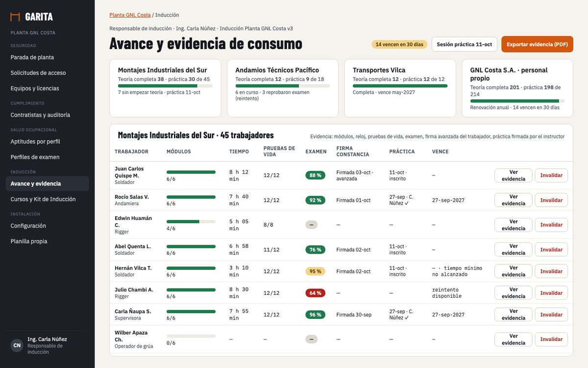
Task: Invalidate Juan Carlos Quispe M. record
Action: coord(551,176)
